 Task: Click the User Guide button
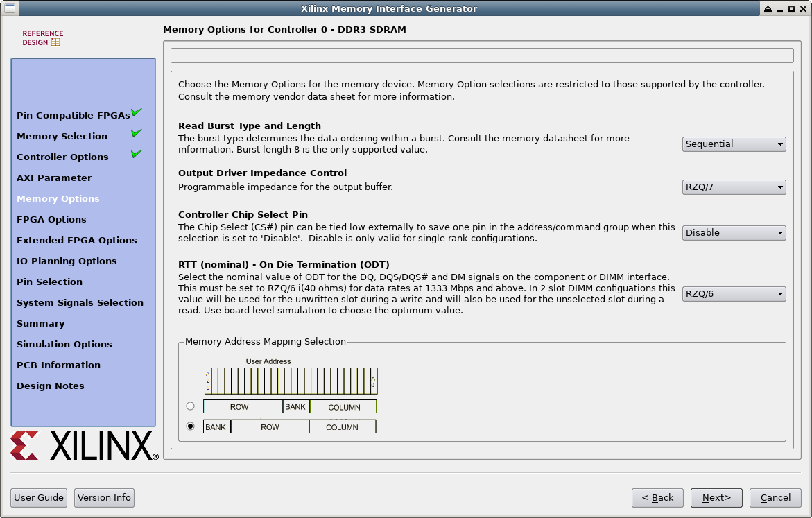coord(39,498)
